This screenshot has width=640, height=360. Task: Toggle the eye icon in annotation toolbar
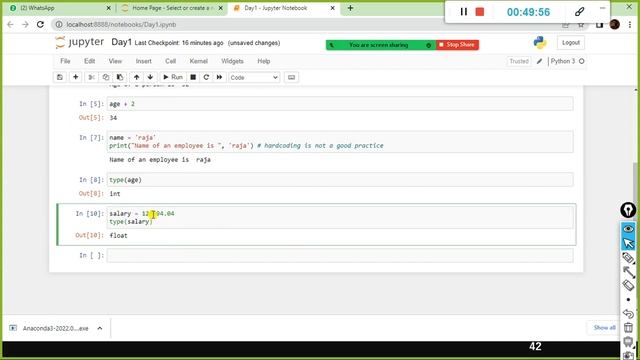click(x=628, y=229)
